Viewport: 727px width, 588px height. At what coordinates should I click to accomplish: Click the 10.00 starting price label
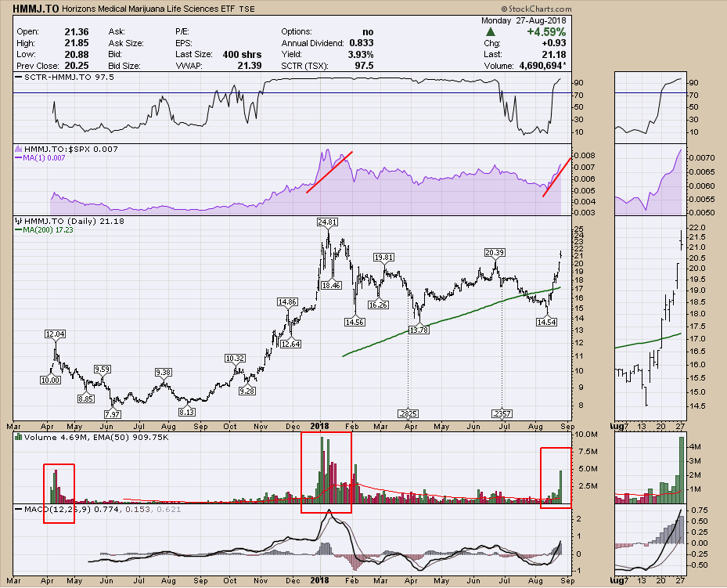coord(51,381)
